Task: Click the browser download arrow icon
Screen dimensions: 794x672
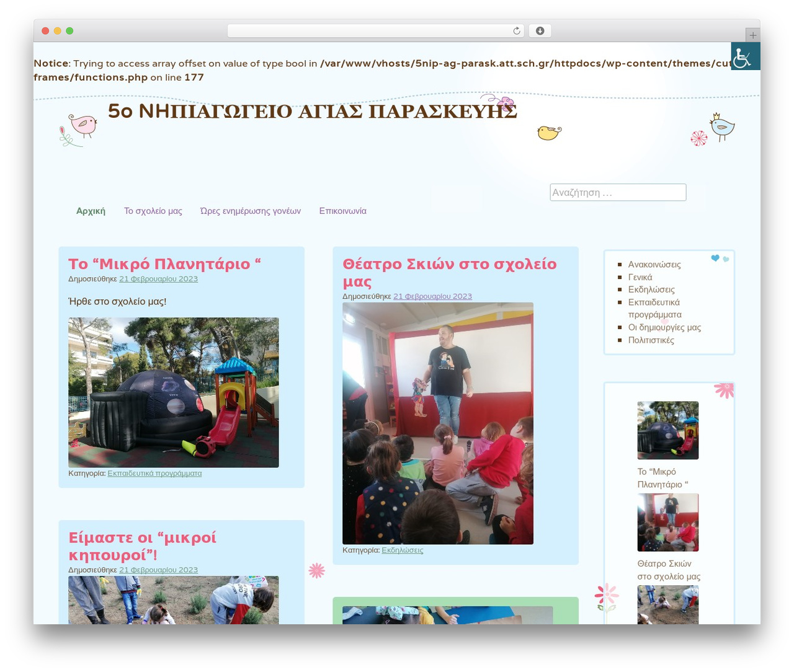Action: pos(540,31)
